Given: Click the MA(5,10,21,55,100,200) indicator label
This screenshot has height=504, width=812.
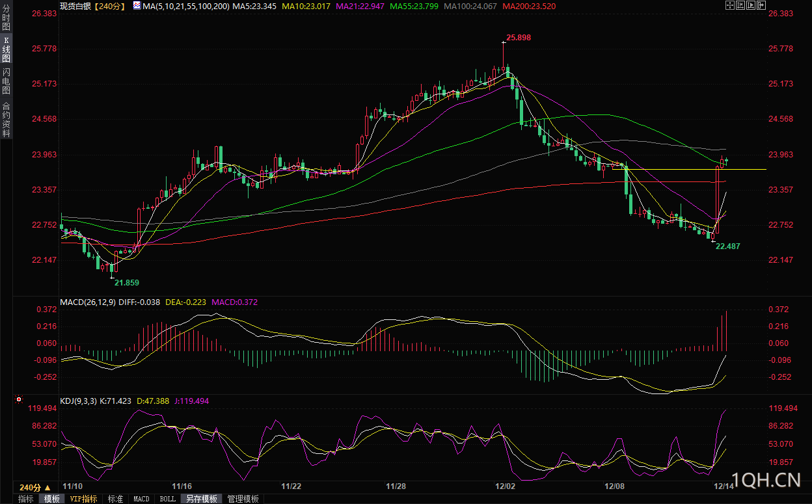Looking at the screenshot, I should pos(185,6).
